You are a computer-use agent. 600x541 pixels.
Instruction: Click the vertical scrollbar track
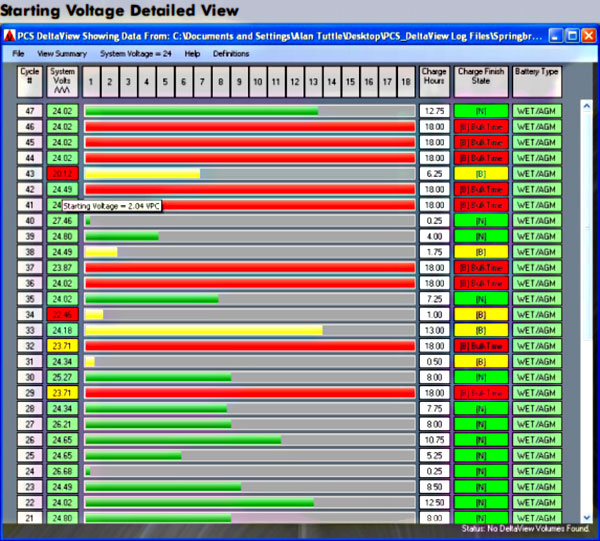tap(587, 312)
